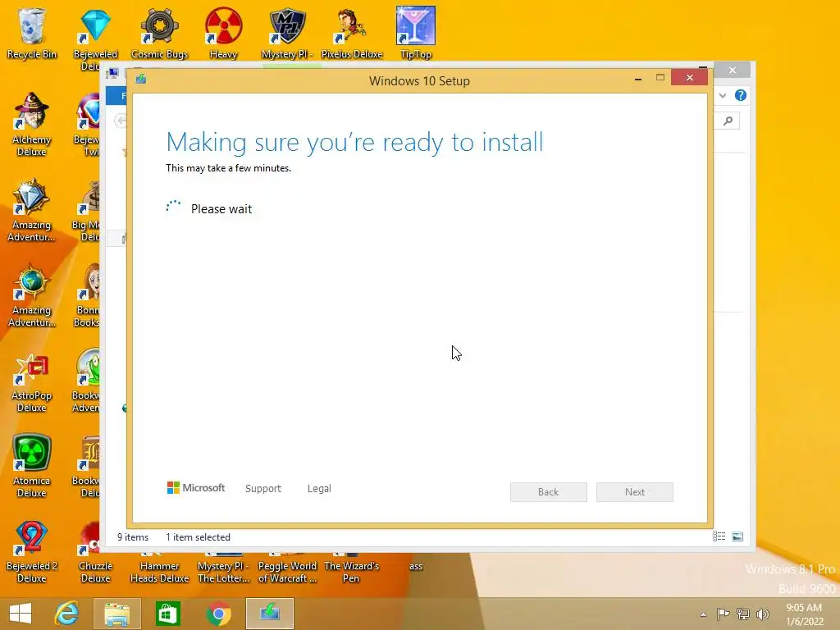Open the Action Center flag icon
840x630 pixels.
tap(724, 614)
